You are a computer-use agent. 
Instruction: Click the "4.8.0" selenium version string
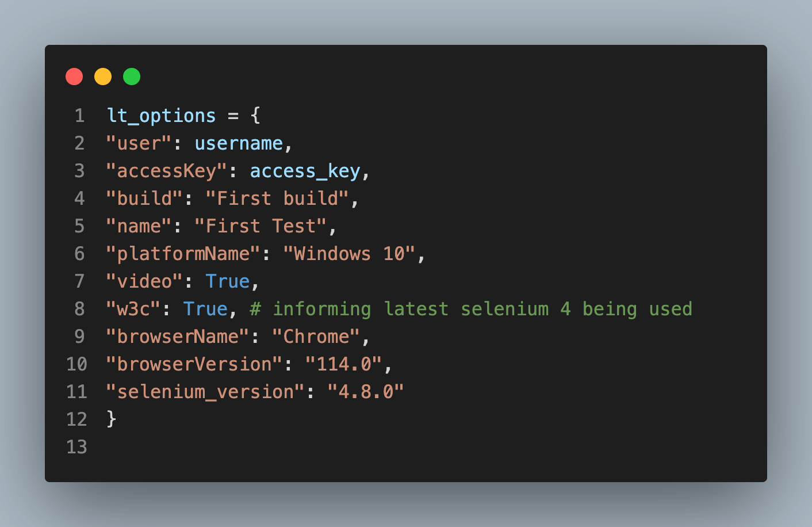pyautogui.click(x=365, y=392)
